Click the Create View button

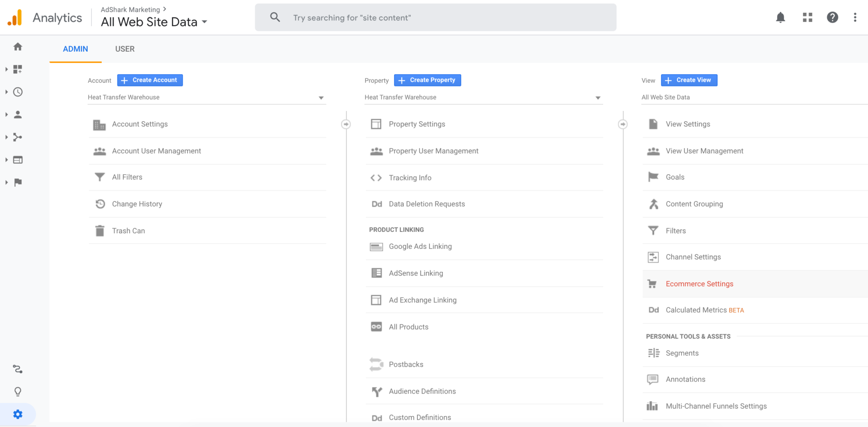click(x=689, y=80)
